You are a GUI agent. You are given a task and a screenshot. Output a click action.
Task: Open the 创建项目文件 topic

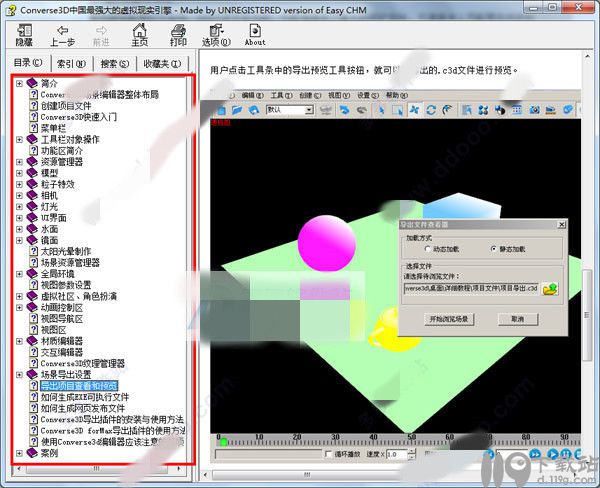pyautogui.click(x=66, y=106)
